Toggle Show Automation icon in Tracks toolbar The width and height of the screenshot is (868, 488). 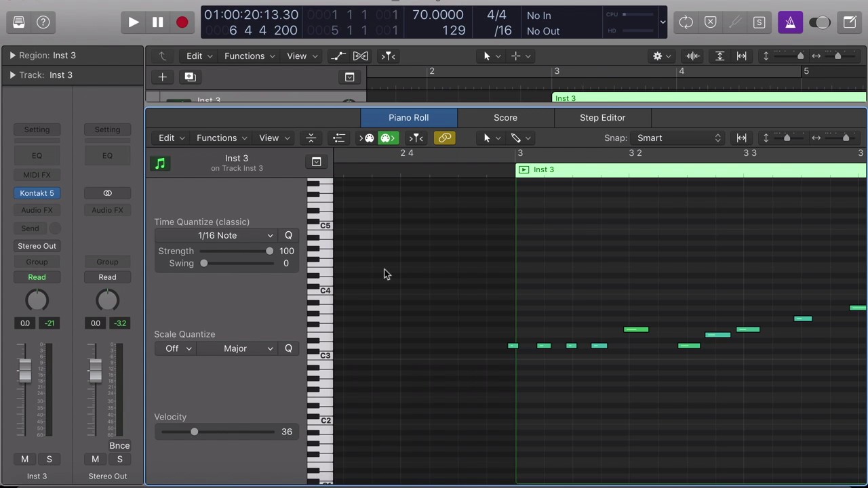338,56
